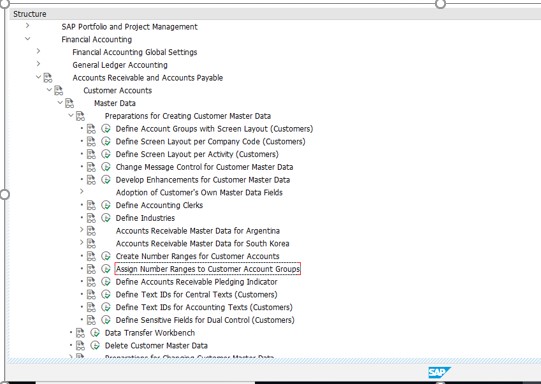Click the SAP logo in status bar
The width and height of the screenshot is (541, 384).
pyautogui.click(x=439, y=373)
